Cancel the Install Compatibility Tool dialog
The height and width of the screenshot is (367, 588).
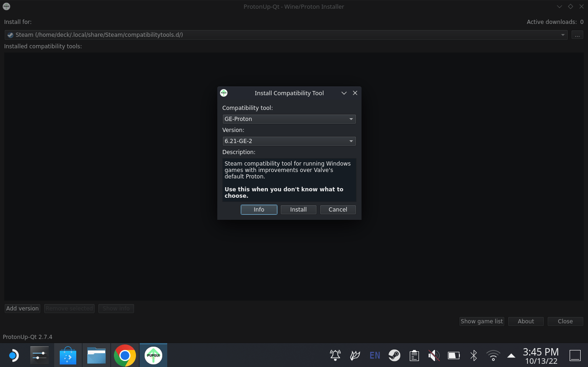click(338, 210)
